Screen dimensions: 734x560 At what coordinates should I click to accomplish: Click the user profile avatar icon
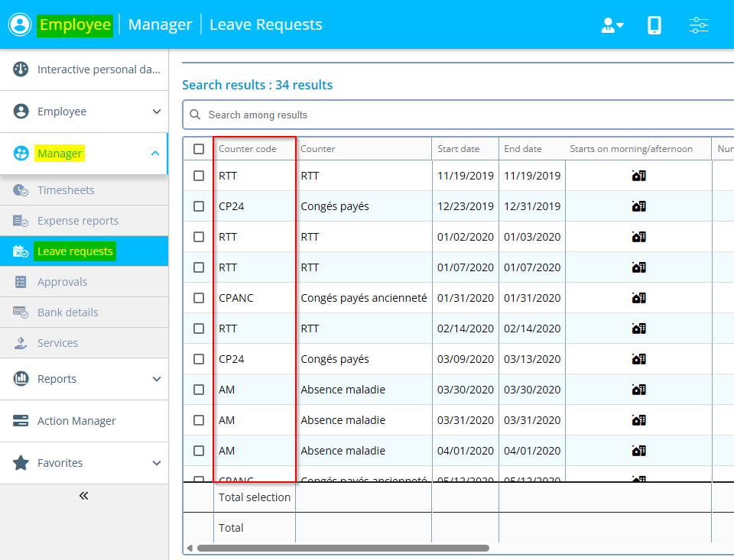20,24
